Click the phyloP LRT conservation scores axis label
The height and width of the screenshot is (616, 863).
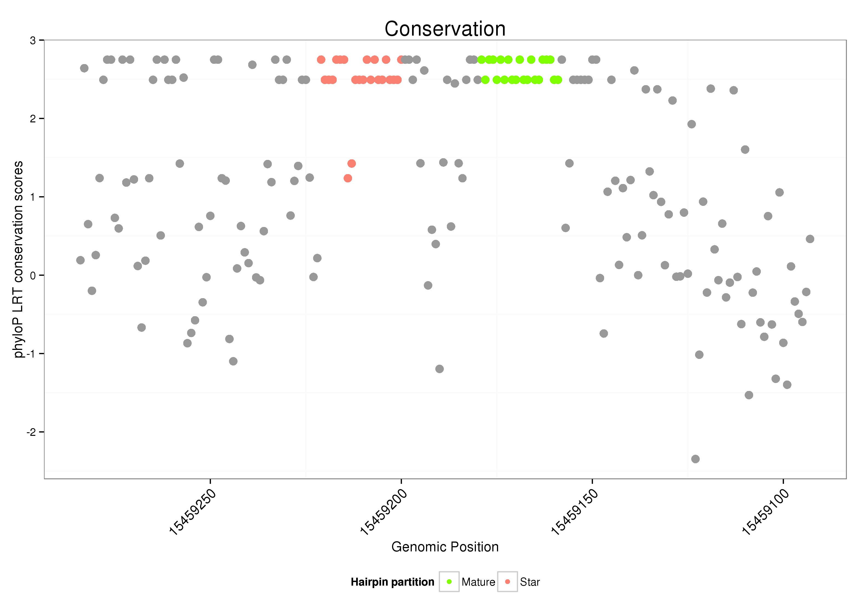click(x=18, y=259)
